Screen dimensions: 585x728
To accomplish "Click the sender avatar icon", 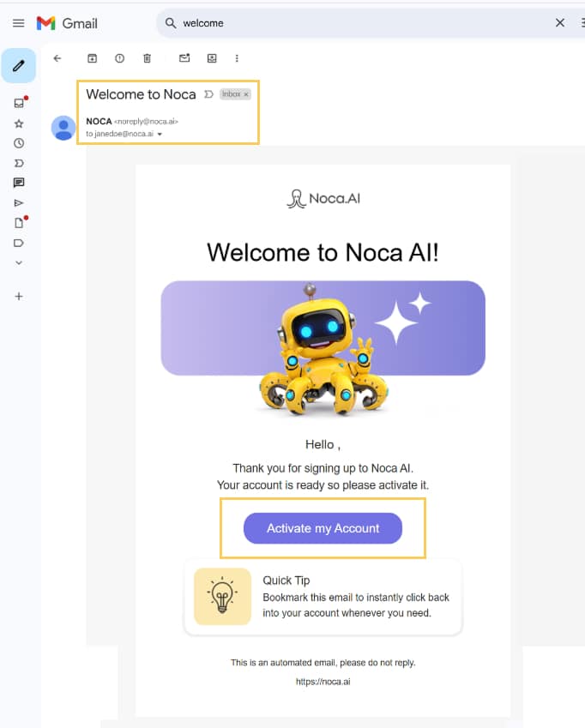I will pos(63,128).
